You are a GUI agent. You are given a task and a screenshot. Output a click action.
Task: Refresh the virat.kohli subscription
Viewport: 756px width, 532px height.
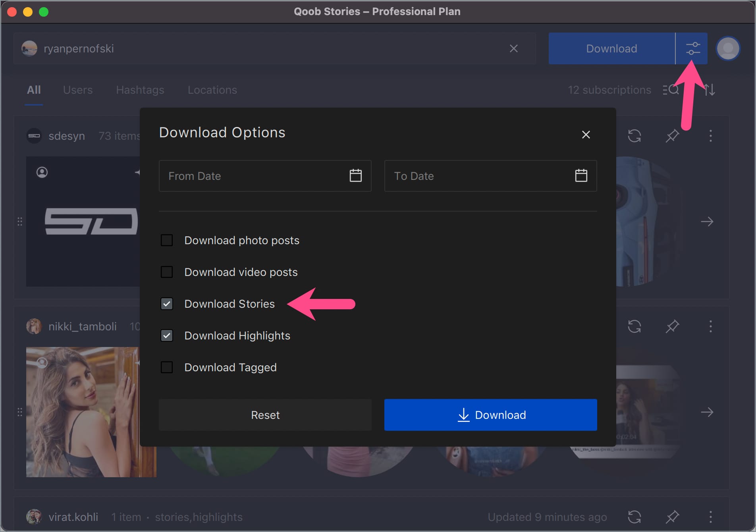pyautogui.click(x=634, y=517)
